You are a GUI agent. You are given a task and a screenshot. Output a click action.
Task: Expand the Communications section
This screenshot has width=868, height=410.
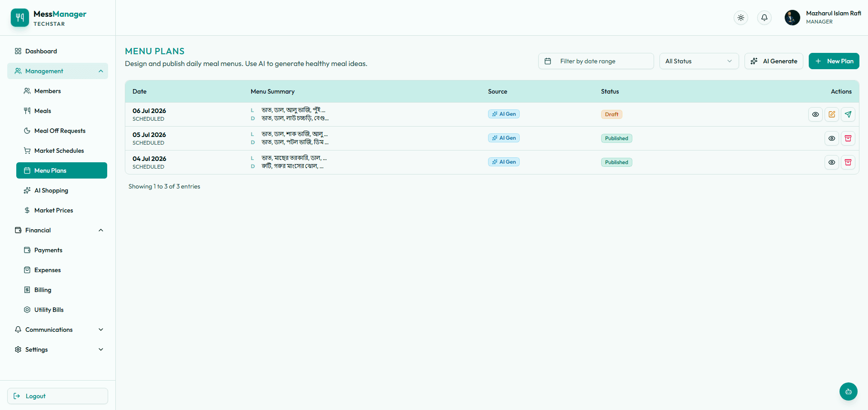(x=57, y=330)
